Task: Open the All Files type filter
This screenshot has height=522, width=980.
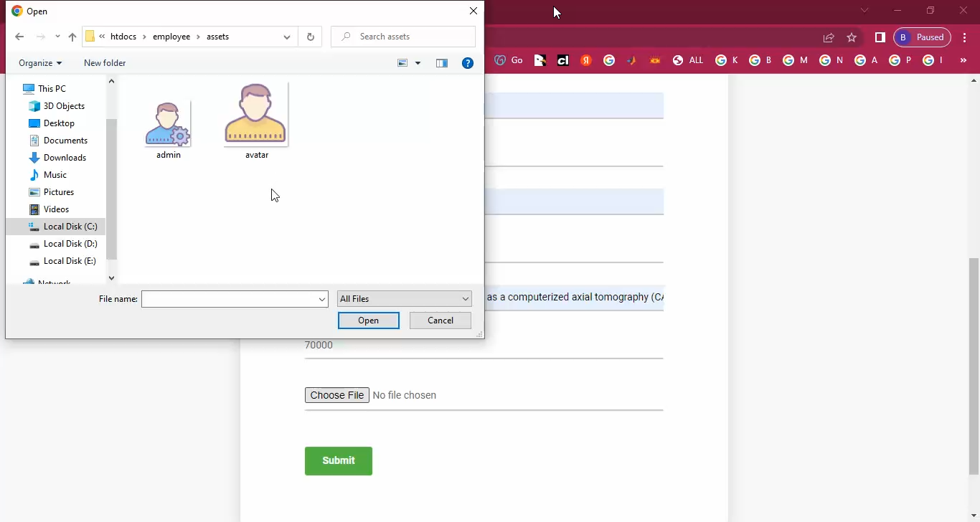Action: coord(405,299)
